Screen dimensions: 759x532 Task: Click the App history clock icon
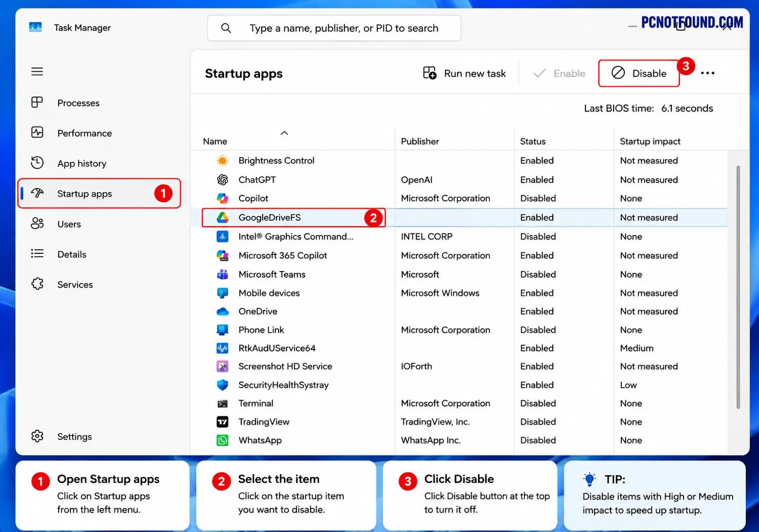37,163
